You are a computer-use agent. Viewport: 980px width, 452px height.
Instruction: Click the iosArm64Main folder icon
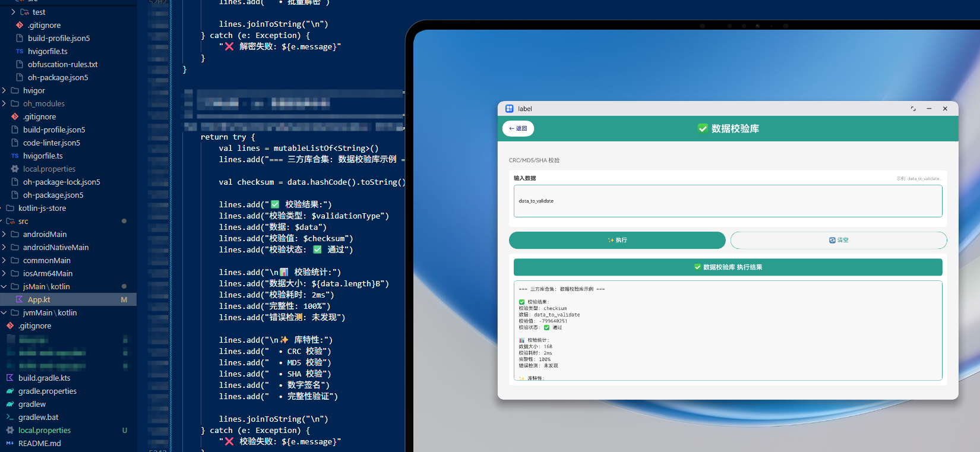(15, 273)
